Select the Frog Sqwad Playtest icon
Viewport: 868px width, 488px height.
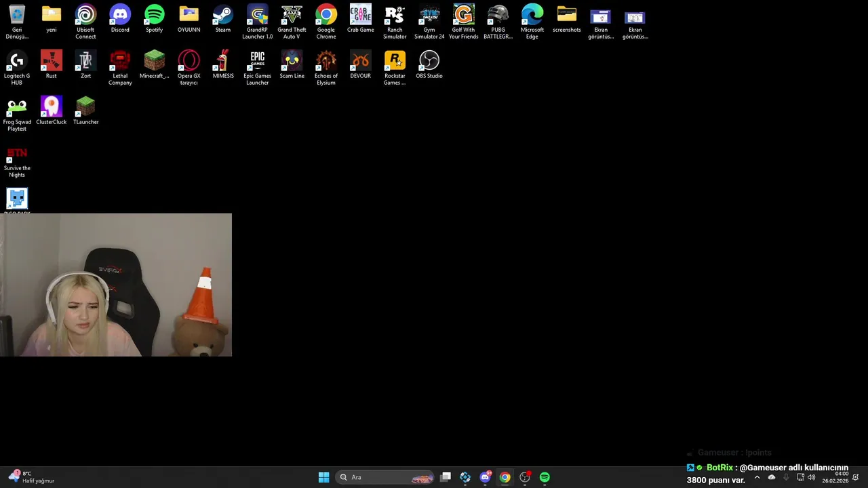coord(17,114)
